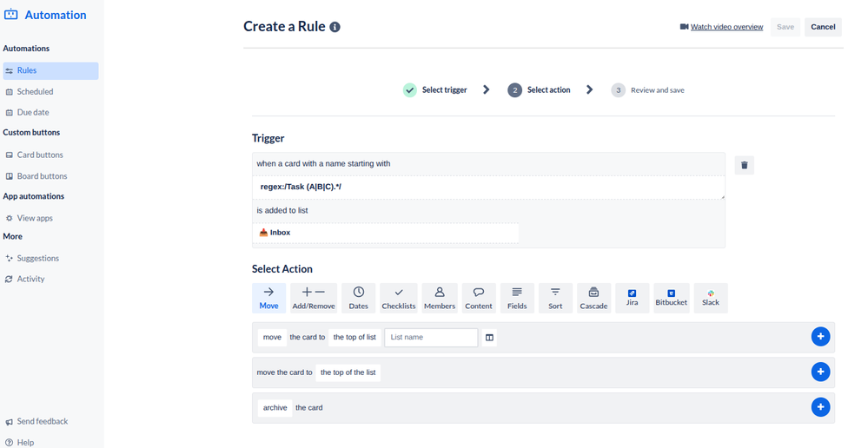
Task: Click 'when a card with a name starting with' text
Action: [x=324, y=164]
